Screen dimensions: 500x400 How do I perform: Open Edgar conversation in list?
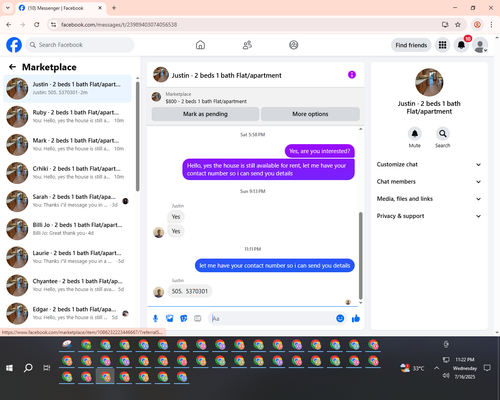click(67, 313)
